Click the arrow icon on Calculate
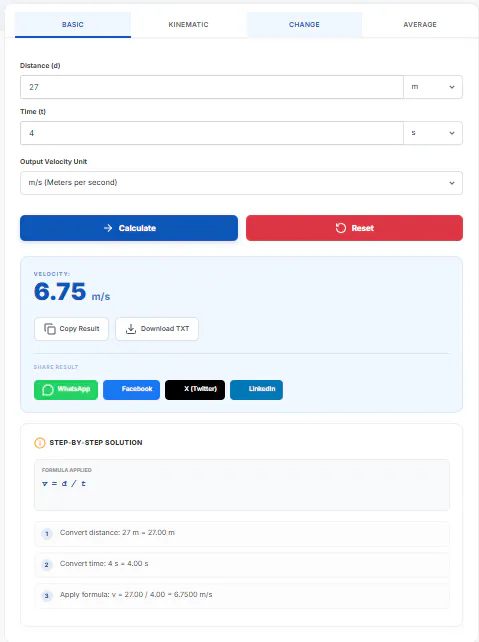 click(108, 228)
